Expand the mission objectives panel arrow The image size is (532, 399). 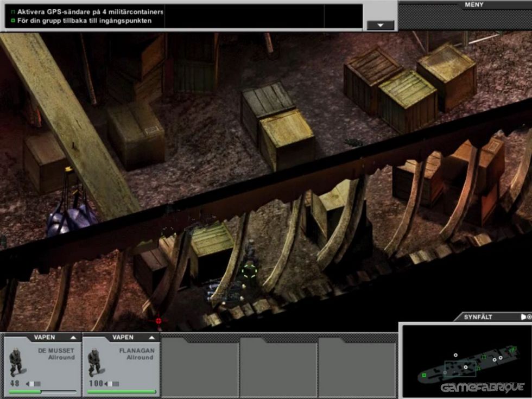point(381,26)
